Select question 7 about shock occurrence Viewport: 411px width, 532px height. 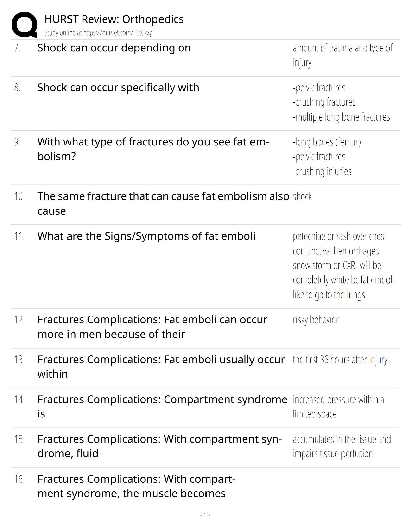click(114, 48)
